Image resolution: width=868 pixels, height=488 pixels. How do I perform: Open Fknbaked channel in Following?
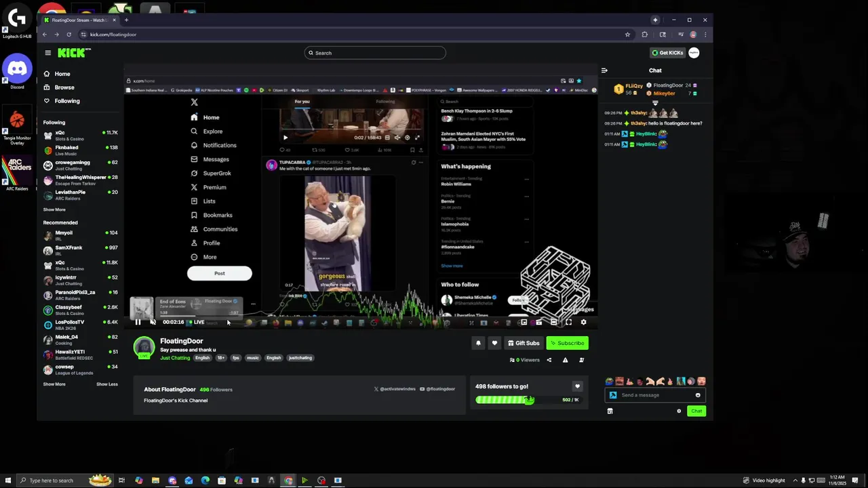point(80,150)
